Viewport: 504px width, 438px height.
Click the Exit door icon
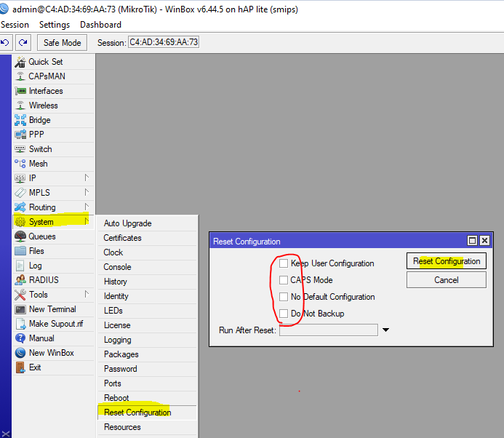pyautogui.click(x=20, y=367)
